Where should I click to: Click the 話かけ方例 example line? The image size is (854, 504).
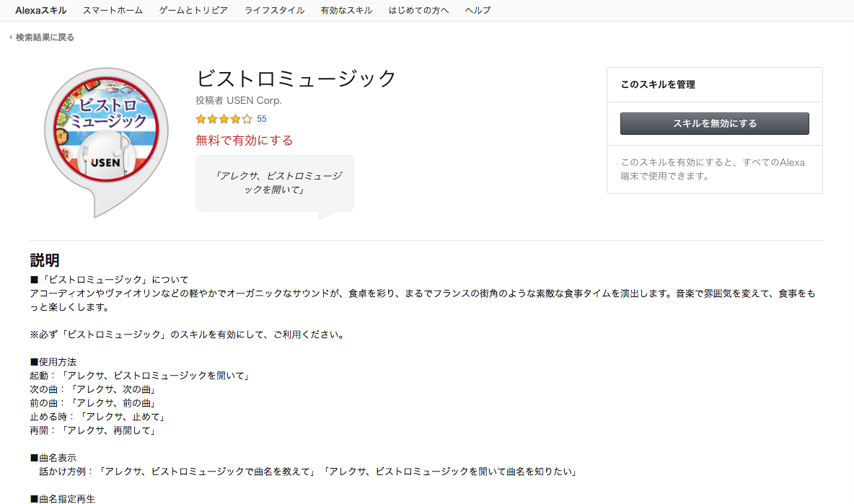click(x=308, y=472)
